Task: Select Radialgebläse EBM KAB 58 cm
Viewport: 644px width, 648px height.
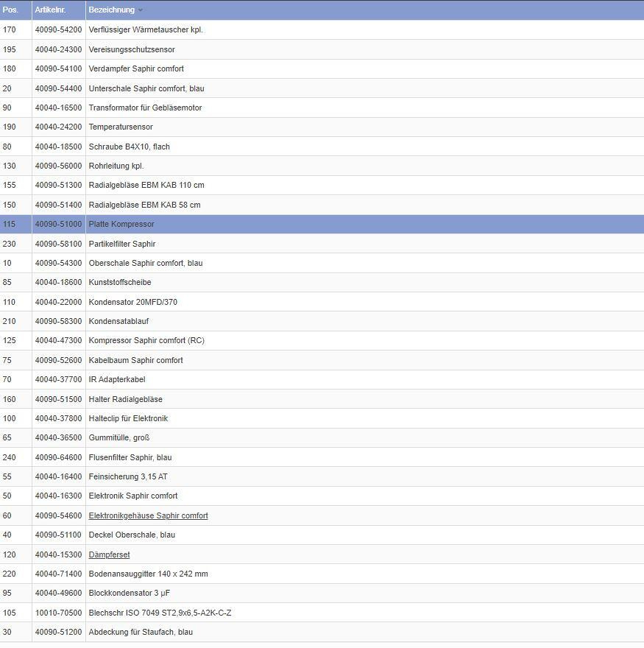Action: (x=144, y=205)
